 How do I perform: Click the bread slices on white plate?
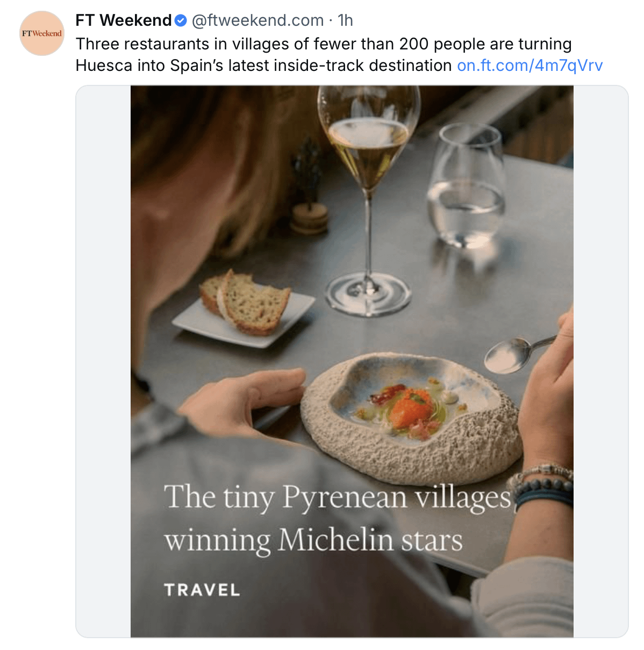pyautogui.click(x=246, y=301)
